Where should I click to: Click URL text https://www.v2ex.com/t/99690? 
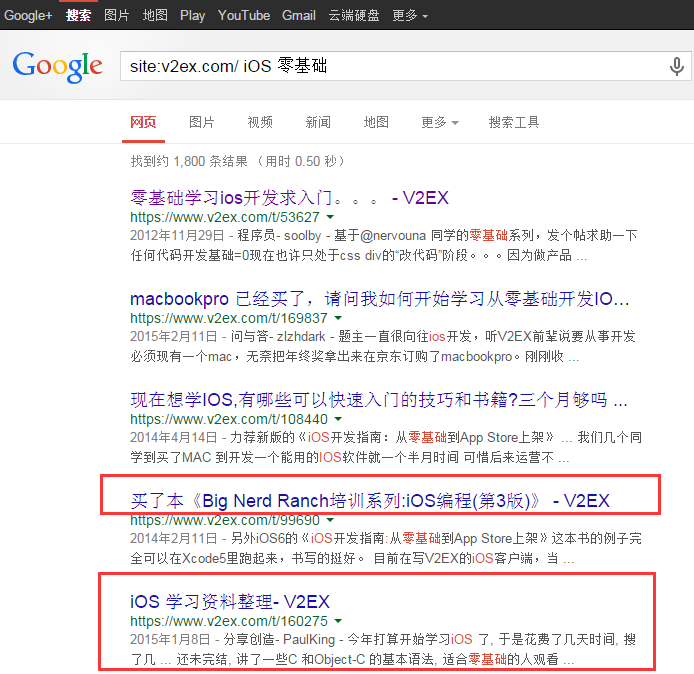(225, 520)
